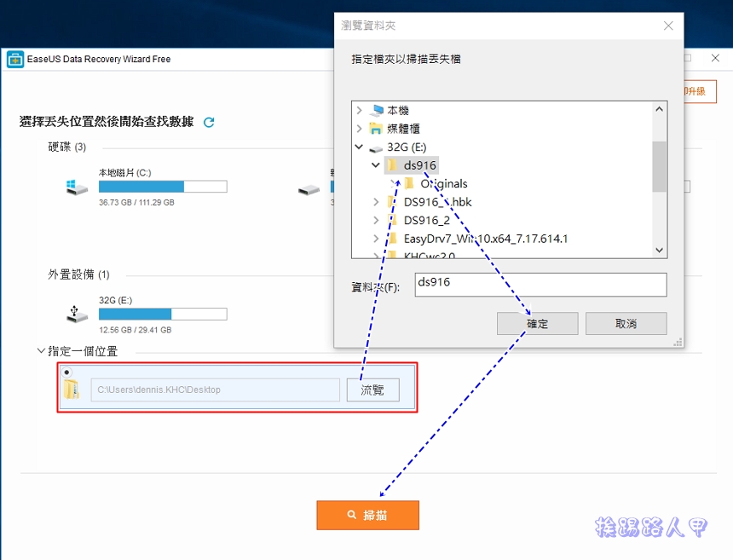Select the specify location radio button
This screenshot has height=560, width=733.
coord(66,372)
